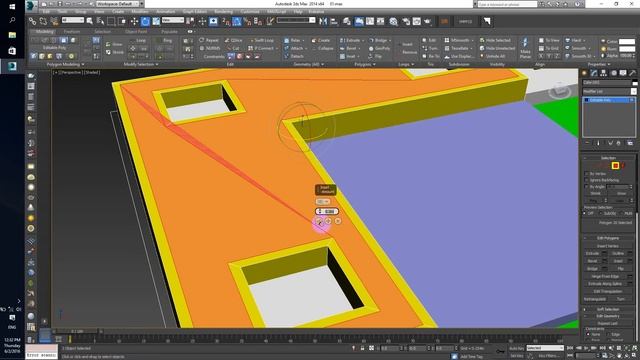Image resolution: width=640 pixels, height=360 pixels.
Task: Switch to the Object Paint ribbon tab
Action: tap(136, 31)
